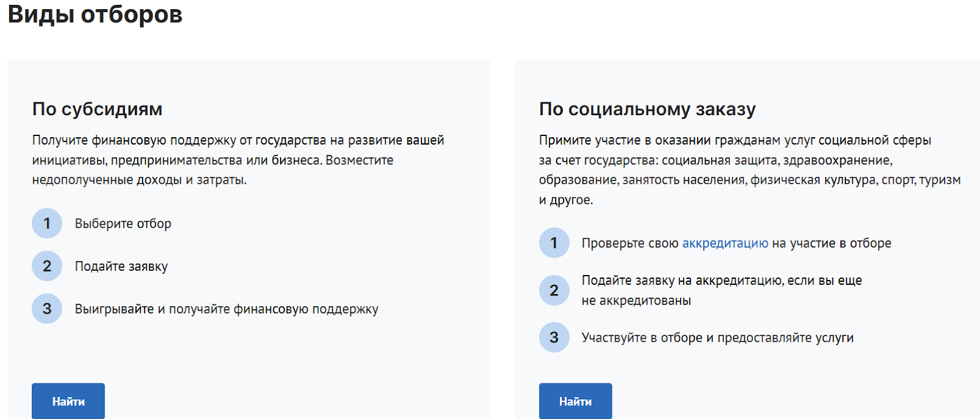Image resolution: width=980 pixels, height=419 pixels.
Task: Click step 1 circle next to Проверьте свою аккредитацию
Action: [x=554, y=243]
